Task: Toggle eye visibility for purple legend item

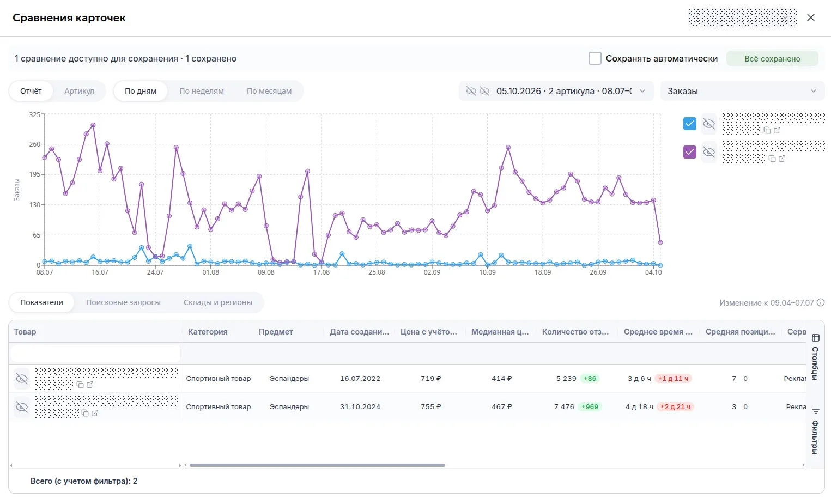Action: click(x=708, y=152)
